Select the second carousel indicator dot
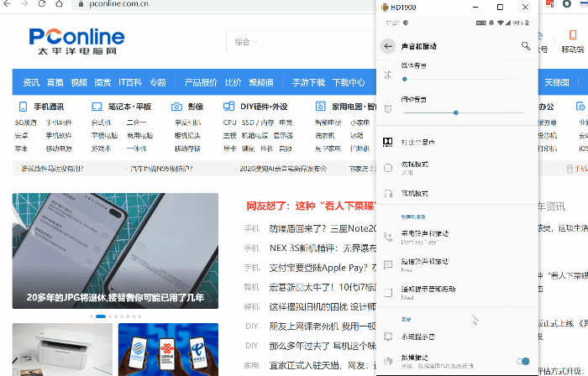Viewport: 588px width, 376px height. [x=101, y=316]
